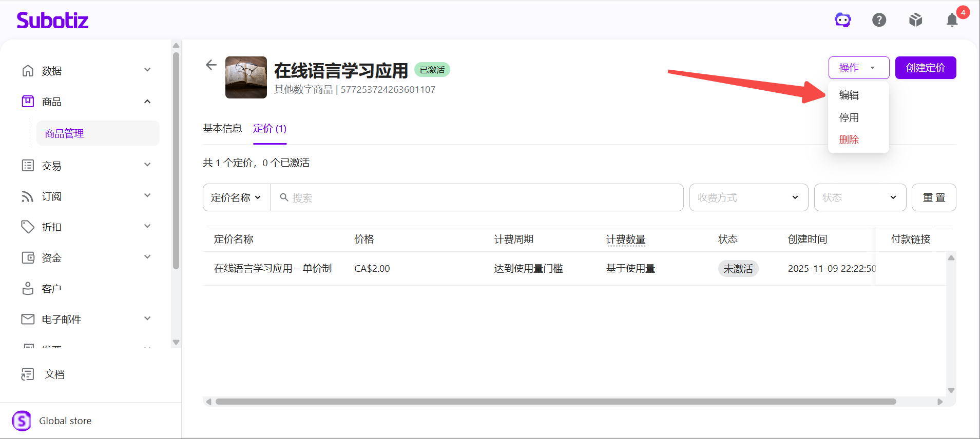The height and width of the screenshot is (439, 980).
Task: Switch to the 基本信息 tab
Action: pyautogui.click(x=222, y=128)
